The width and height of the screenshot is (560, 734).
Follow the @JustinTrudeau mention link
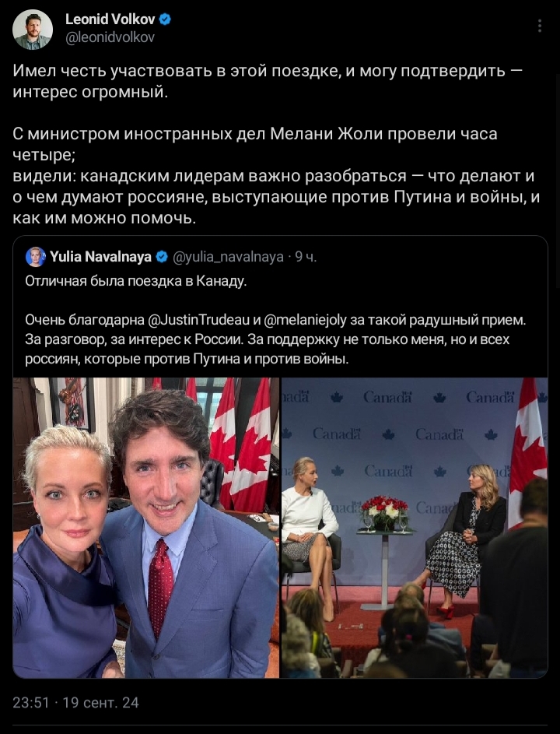click(198, 320)
